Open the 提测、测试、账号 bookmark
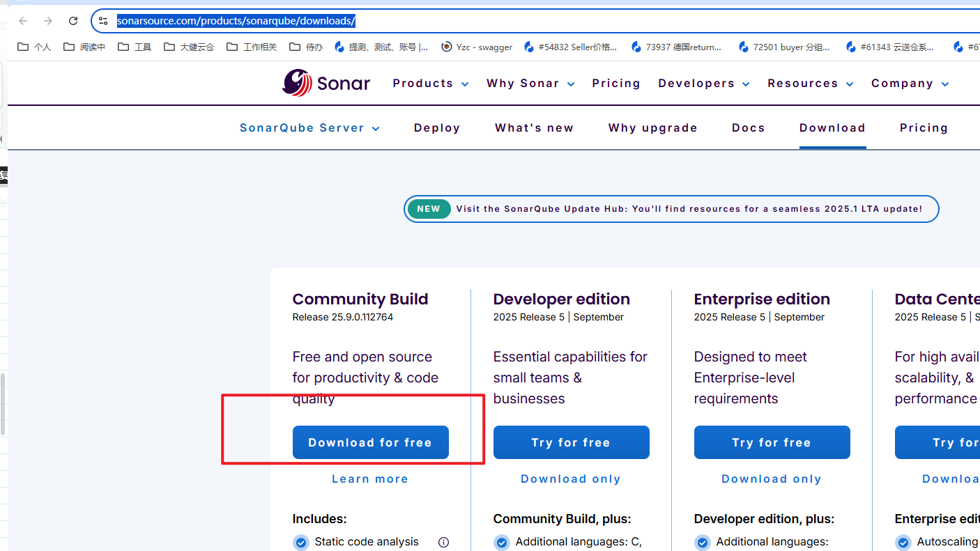This screenshot has width=980, height=551. point(385,47)
